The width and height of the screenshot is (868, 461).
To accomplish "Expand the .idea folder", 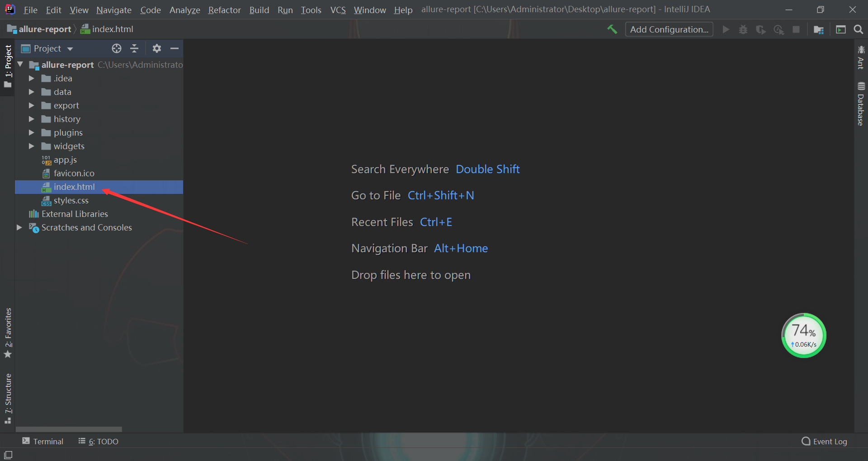I will coord(31,78).
